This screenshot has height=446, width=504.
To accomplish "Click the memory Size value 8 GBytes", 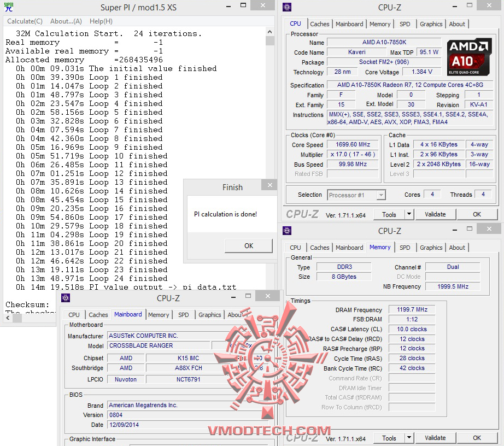I will point(344,277).
